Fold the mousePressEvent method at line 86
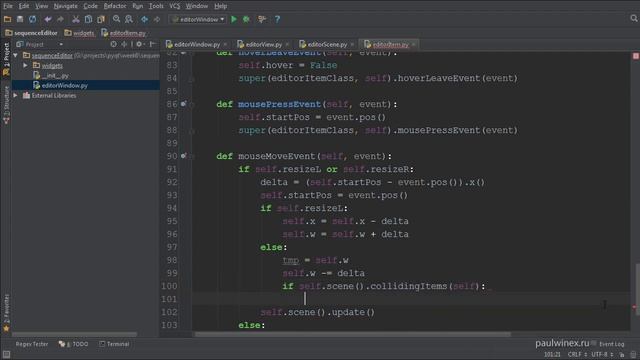This screenshot has height=360, width=640. pyautogui.click(x=191, y=104)
